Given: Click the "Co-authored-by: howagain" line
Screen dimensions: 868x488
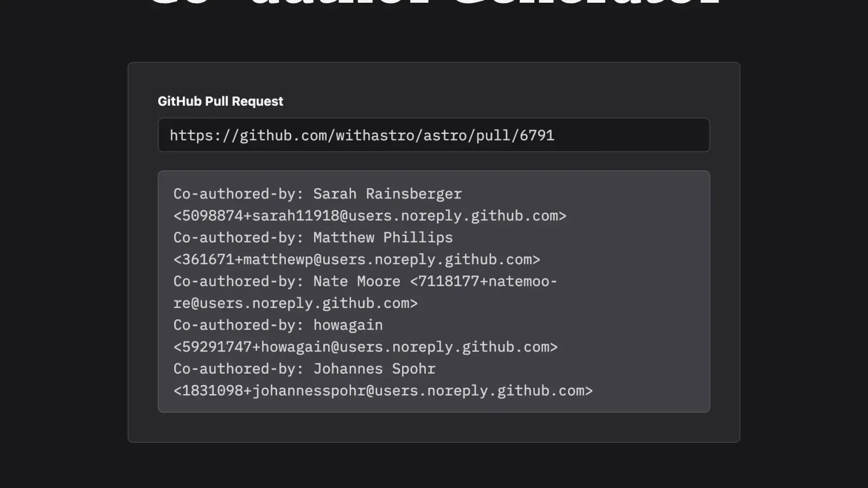Looking at the screenshot, I should tap(278, 325).
